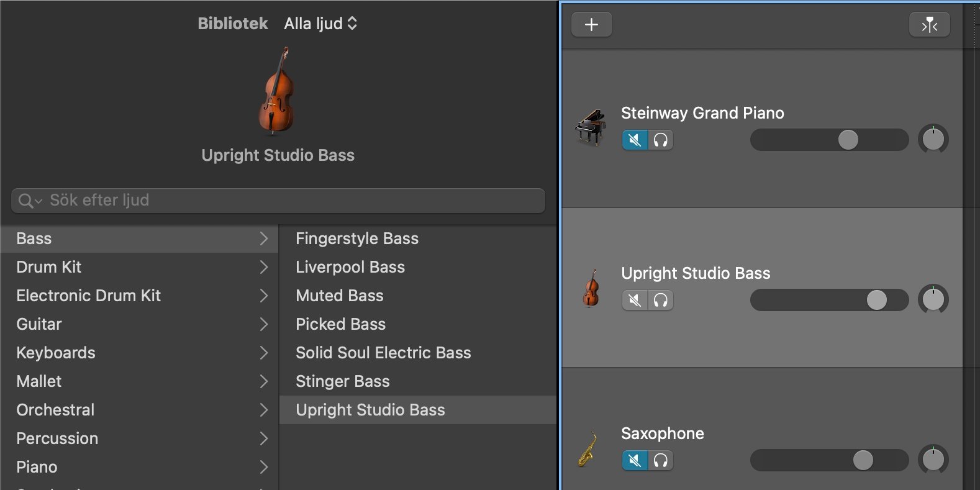Solo the Upright Studio Bass track
The height and width of the screenshot is (490, 980).
[661, 301]
